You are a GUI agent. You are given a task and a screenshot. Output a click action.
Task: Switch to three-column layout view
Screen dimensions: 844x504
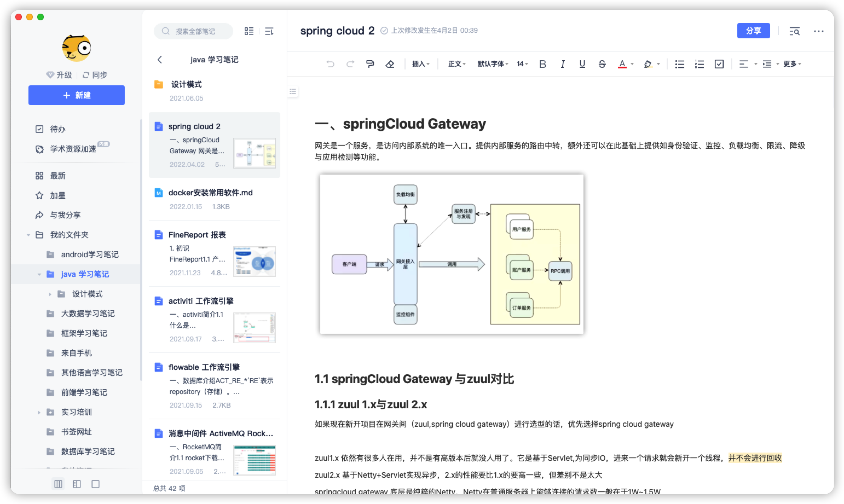coord(58,484)
